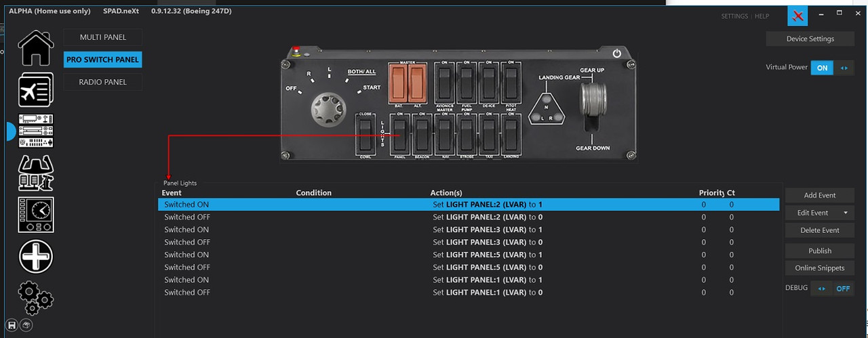This screenshot has height=338, width=868.
Task: Open the gauge display icon in sidebar
Action: [35, 215]
